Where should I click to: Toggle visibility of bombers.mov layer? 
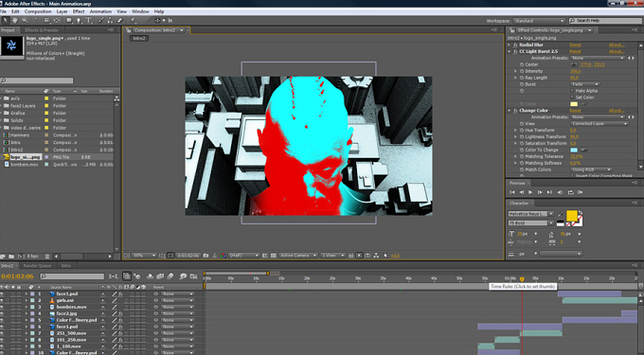(x=3, y=307)
